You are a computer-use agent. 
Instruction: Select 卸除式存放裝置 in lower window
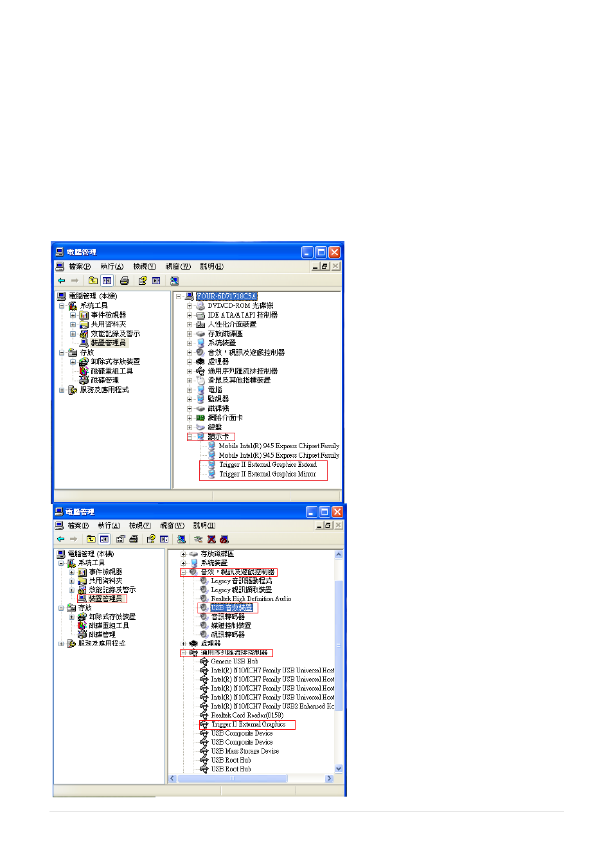[112, 617]
